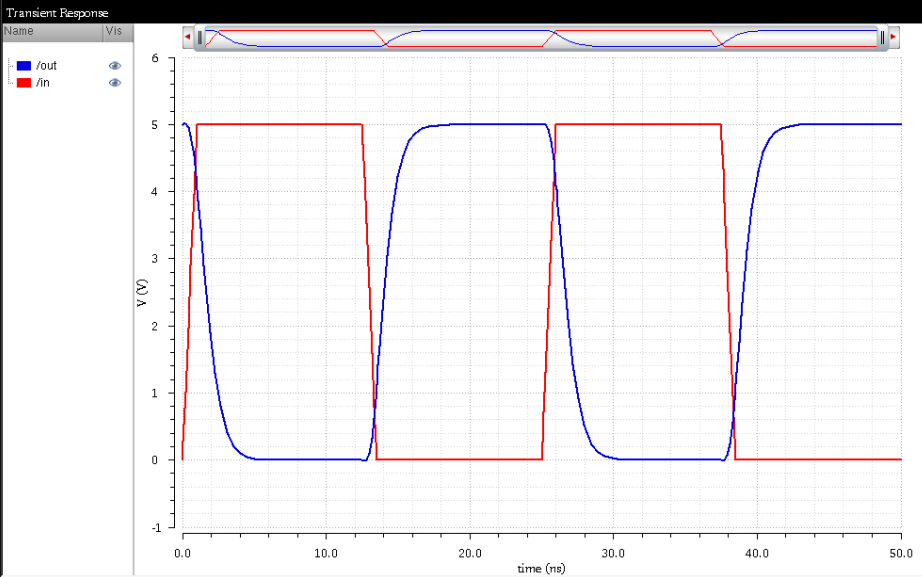The image size is (922, 577).
Task: Click the left red arrow of overview bar
Action: [188, 37]
